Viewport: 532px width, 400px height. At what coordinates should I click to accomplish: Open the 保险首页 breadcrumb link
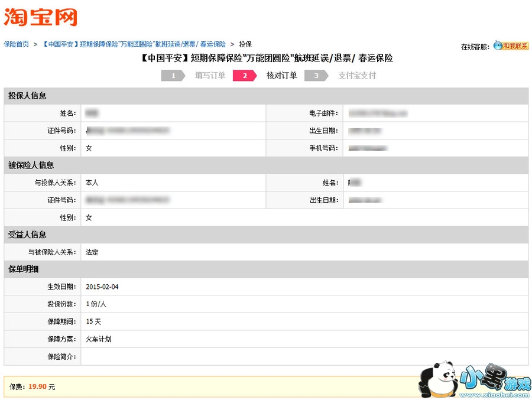coord(17,44)
